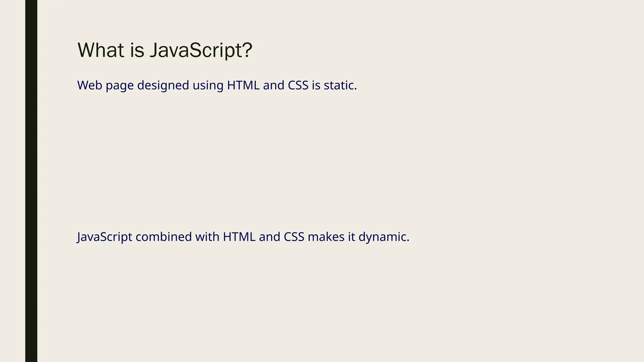Select the sentence about JavaScript making pages dynamic
The height and width of the screenshot is (362, 644).
243,237
